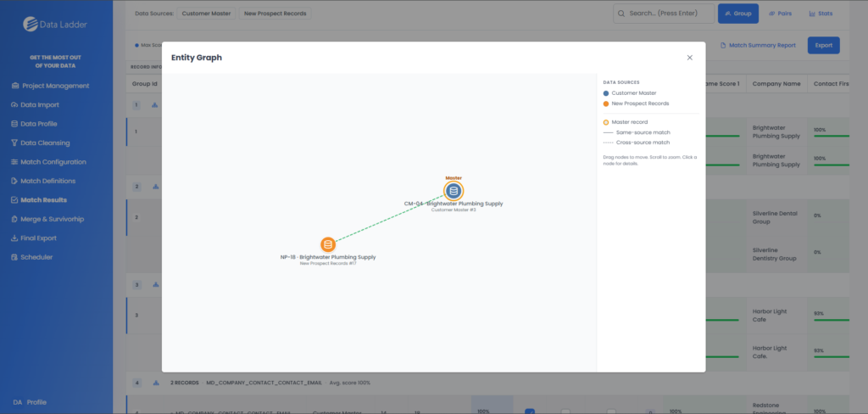The image size is (868, 414).
Task: Select Match Results in sidebar
Action: (39, 200)
